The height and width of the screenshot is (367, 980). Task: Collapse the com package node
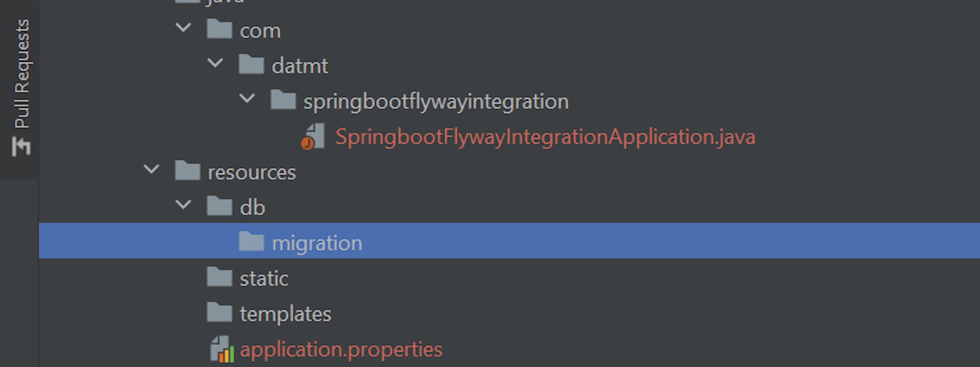point(183,28)
